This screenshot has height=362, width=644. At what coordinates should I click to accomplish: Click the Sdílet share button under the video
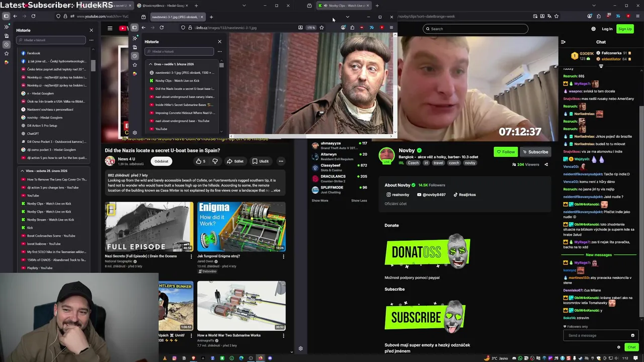(x=235, y=161)
